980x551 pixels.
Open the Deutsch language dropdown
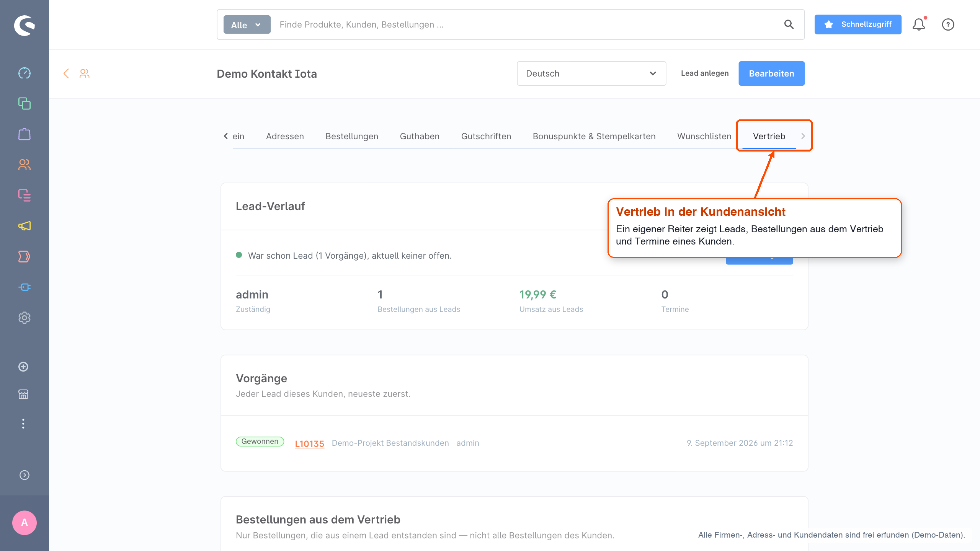point(591,73)
